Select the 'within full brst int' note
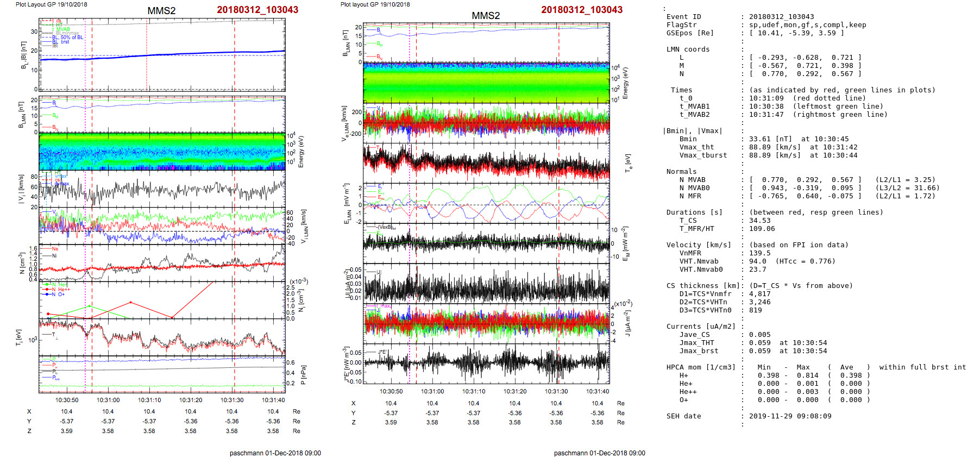The width and height of the screenshot is (980, 457). [x=922, y=367]
